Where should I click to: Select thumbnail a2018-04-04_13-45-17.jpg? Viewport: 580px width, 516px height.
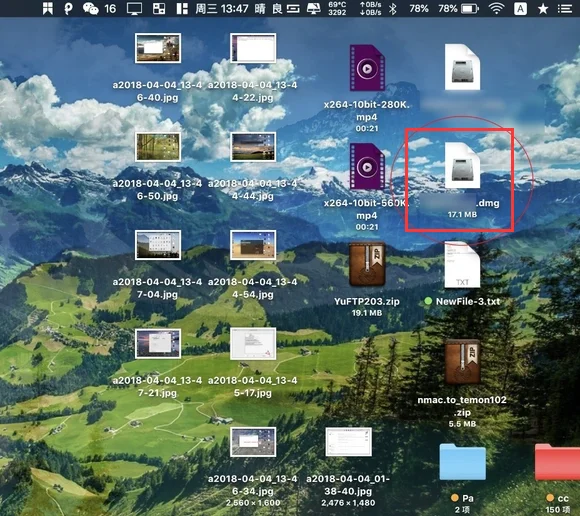253,344
